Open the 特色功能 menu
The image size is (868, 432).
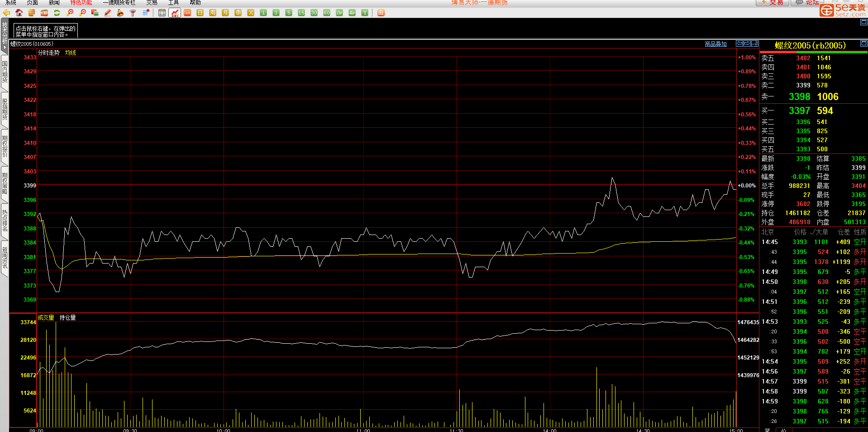pyautogui.click(x=81, y=3)
